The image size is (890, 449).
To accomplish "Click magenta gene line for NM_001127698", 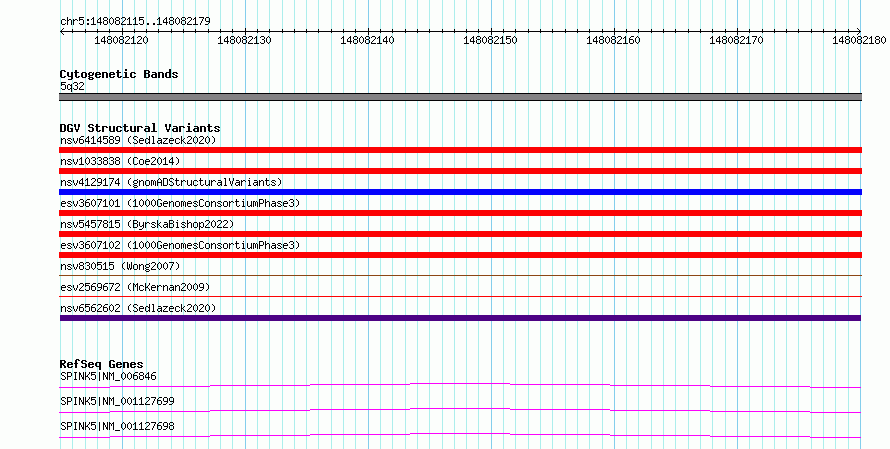I will [x=460, y=435].
